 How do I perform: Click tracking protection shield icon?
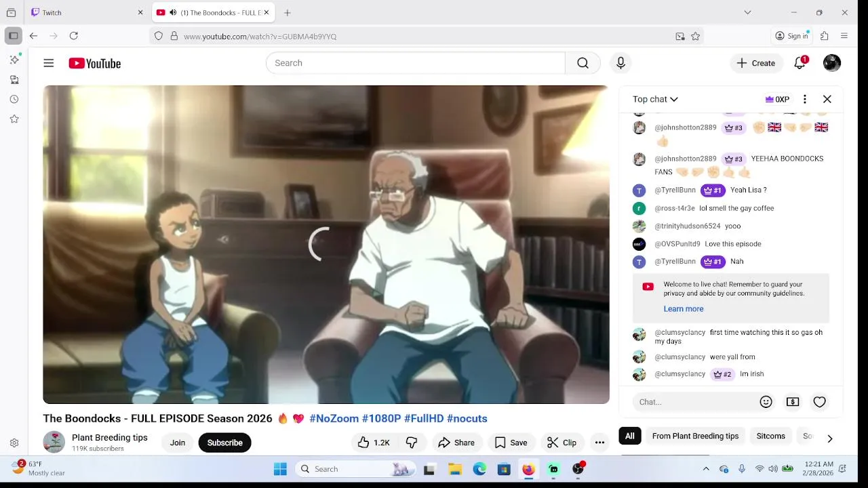159,37
